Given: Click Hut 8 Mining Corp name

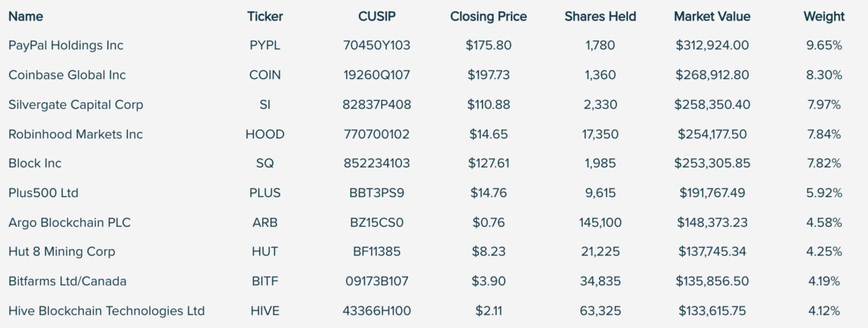Looking at the screenshot, I should tap(61, 252).
